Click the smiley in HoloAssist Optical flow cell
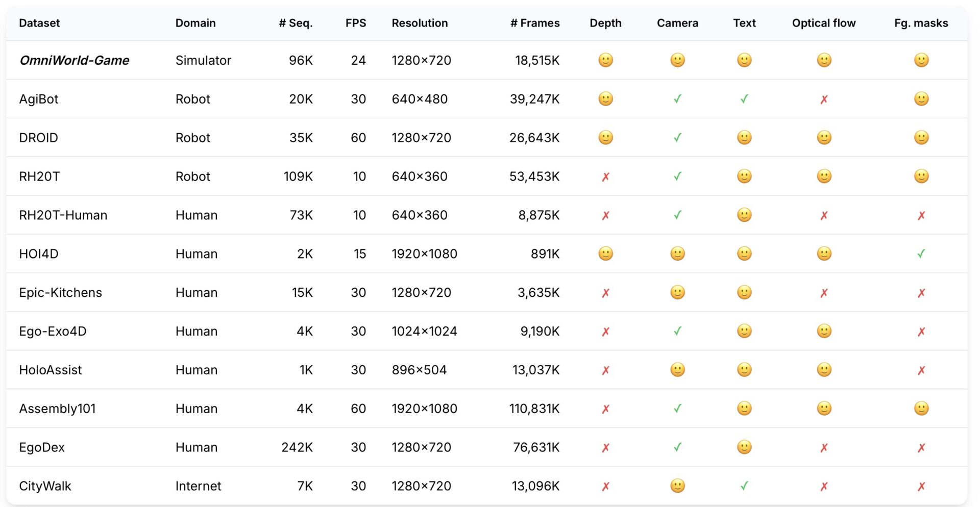 point(824,370)
